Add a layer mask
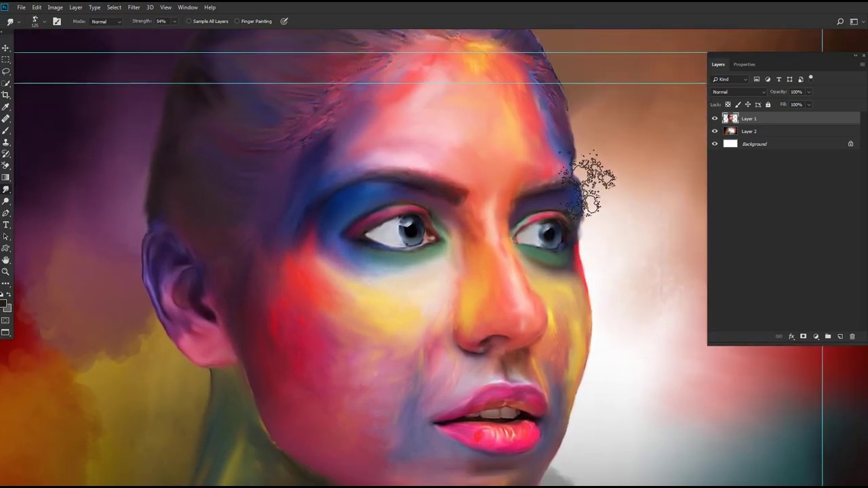Image resolution: width=868 pixels, height=488 pixels. [804, 336]
